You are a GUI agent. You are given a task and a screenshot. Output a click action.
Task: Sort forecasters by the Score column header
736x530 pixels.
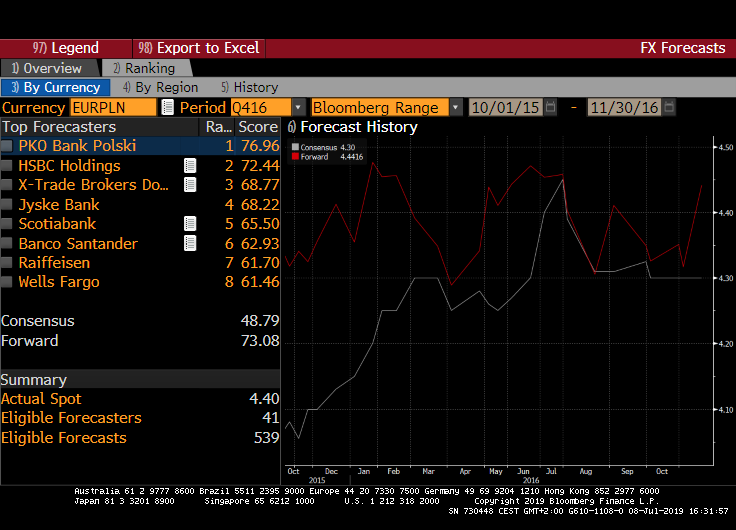pos(258,127)
